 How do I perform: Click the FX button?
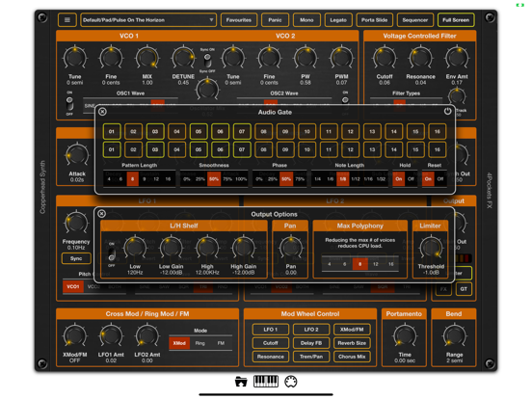(443, 289)
